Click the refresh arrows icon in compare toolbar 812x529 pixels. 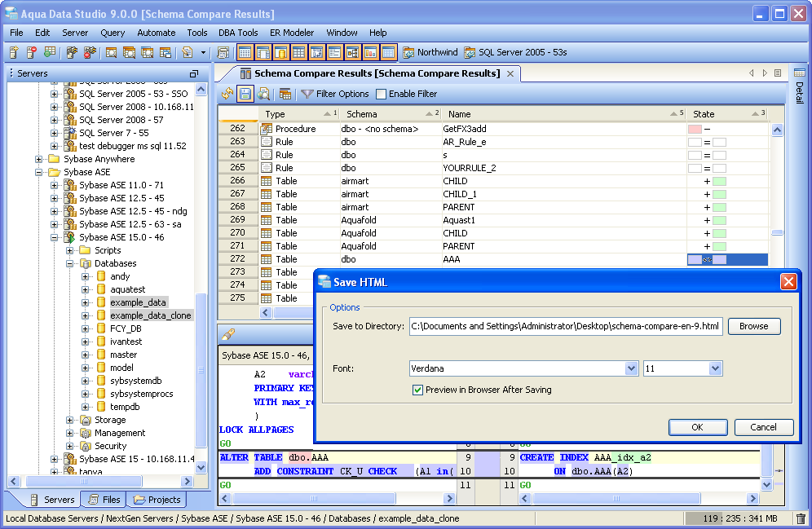coord(227,94)
